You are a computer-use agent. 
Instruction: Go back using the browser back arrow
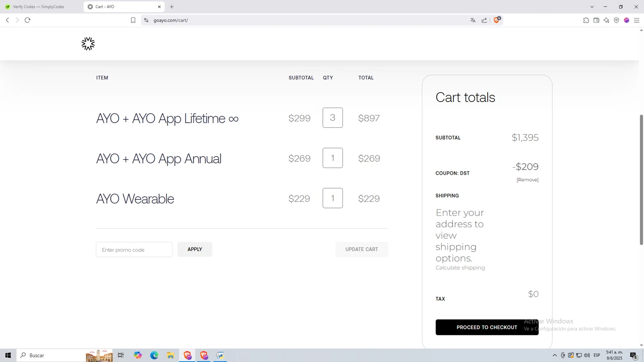coord(7,20)
